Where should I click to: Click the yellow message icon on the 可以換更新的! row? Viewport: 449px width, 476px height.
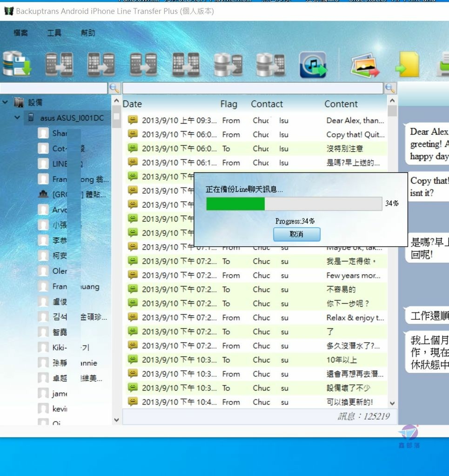click(x=133, y=402)
